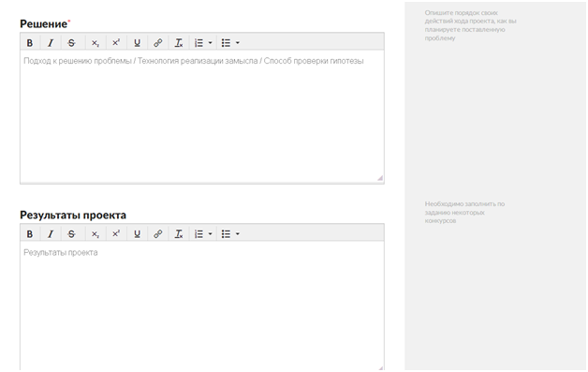Toggle Bold in Результаты проекта toolbar

(30, 234)
